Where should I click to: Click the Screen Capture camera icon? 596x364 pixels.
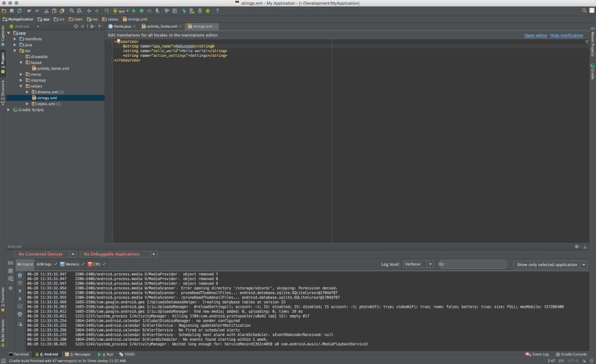(x=10, y=263)
